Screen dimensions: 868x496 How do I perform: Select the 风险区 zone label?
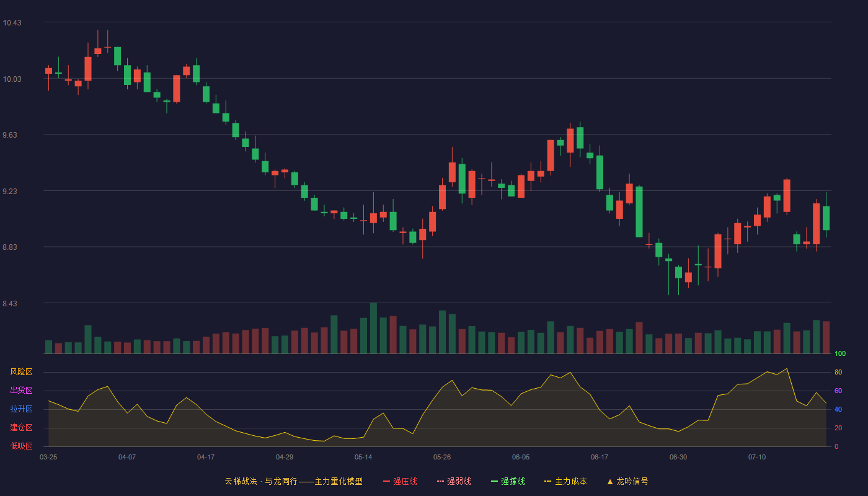pos(21,372)
